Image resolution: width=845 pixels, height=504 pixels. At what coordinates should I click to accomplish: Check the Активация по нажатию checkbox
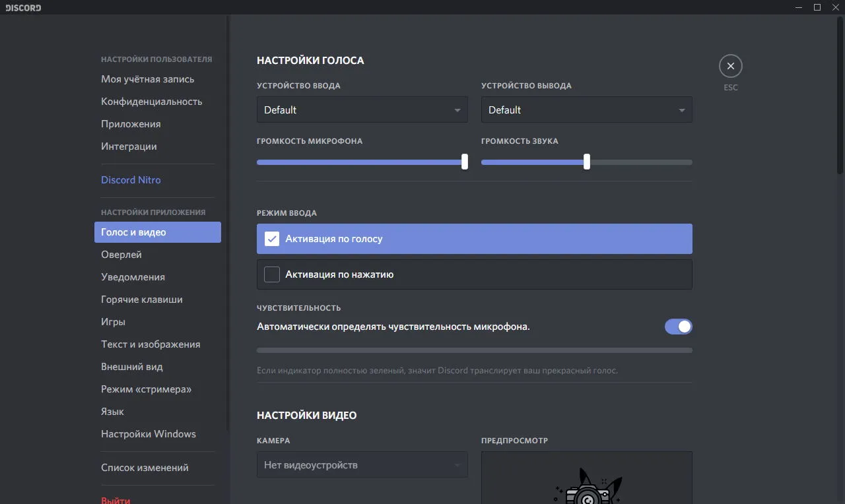[x=272, y=274]
